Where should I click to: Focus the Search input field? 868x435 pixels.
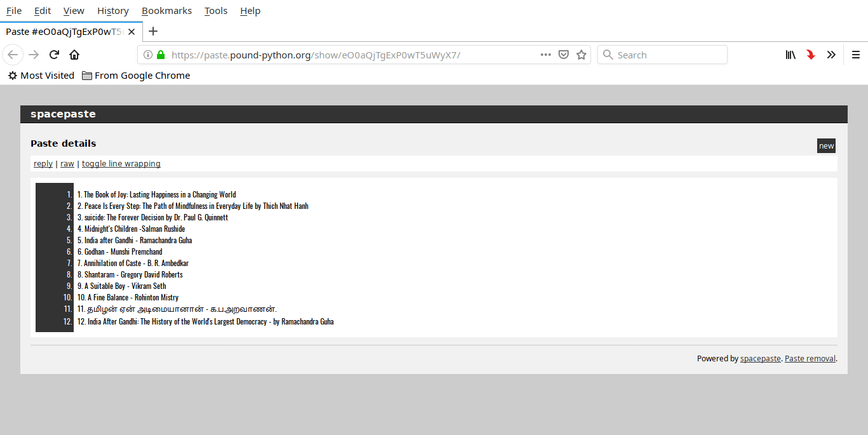(x=667, y=55)
